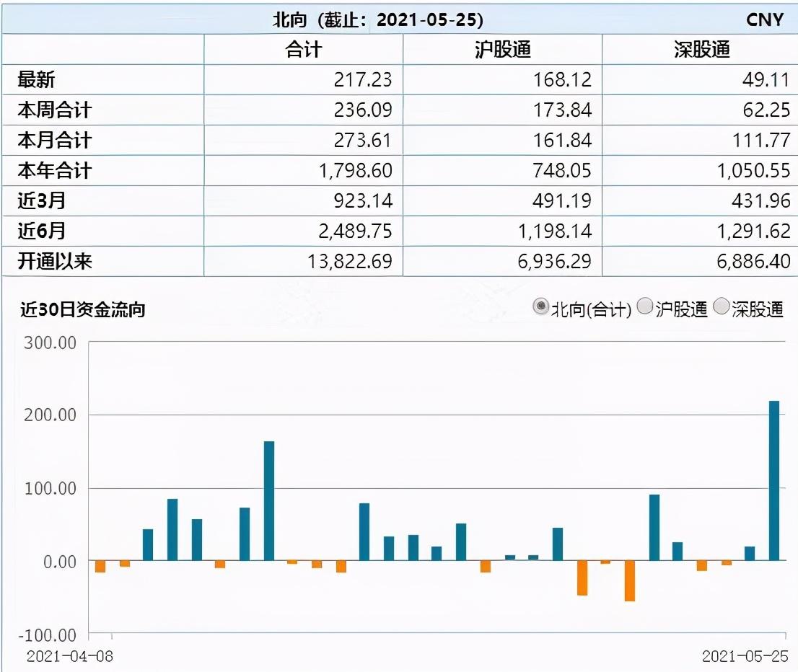Viewport: 798px width, 672px height.
Task: Click the largest orange negative bar
Action: point(630,581)
